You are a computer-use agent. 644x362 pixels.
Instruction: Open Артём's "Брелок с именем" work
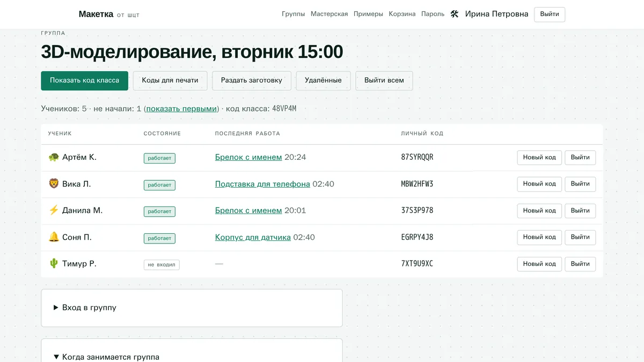[x=248, y=157]
